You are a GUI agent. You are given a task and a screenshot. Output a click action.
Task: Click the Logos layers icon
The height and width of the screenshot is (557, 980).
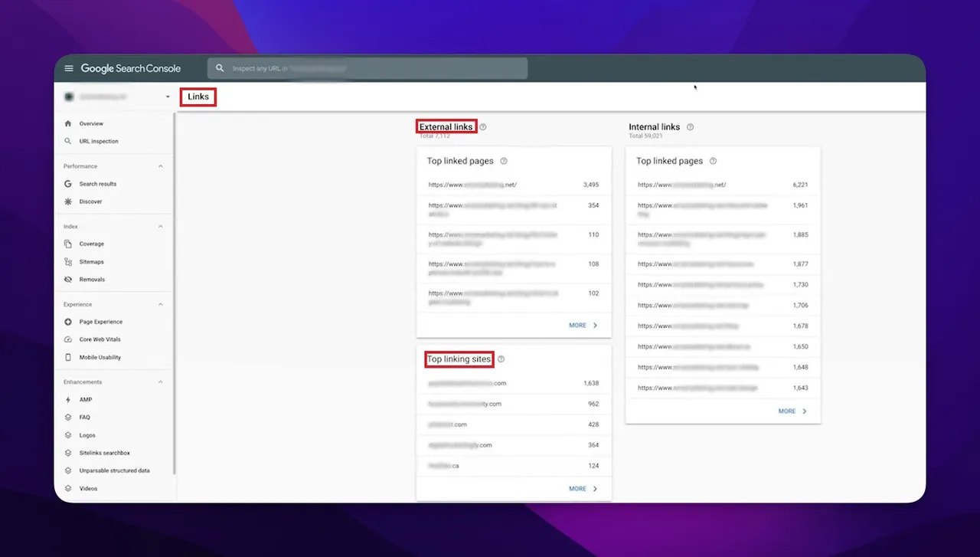[x=68, y=435]
